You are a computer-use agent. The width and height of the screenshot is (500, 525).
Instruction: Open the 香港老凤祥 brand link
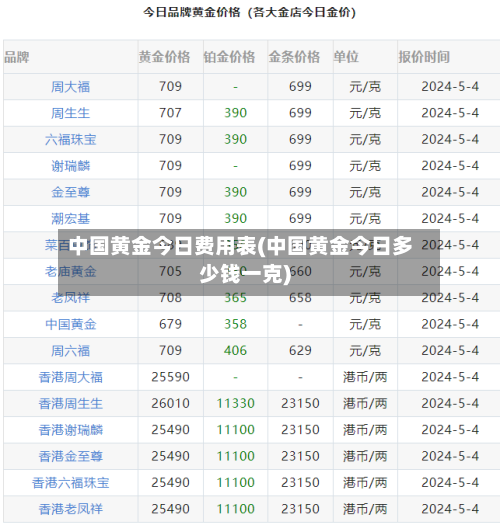tap(70, 509)
